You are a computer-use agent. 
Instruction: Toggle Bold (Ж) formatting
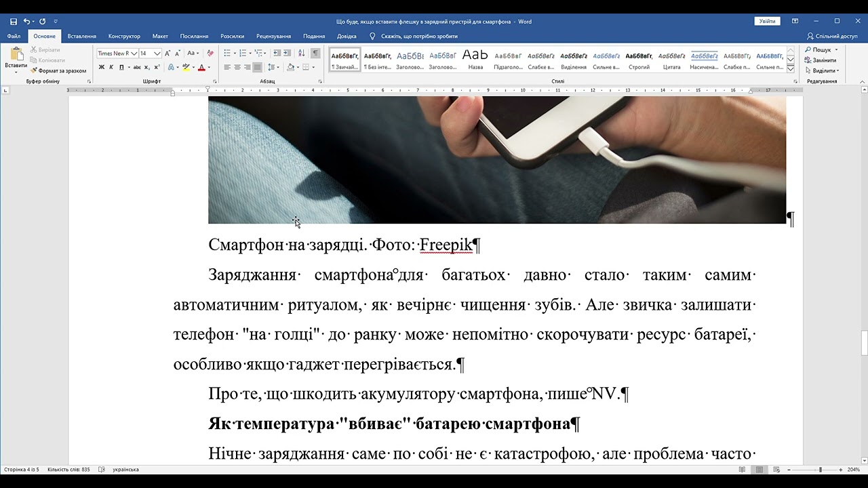(102, 67)
